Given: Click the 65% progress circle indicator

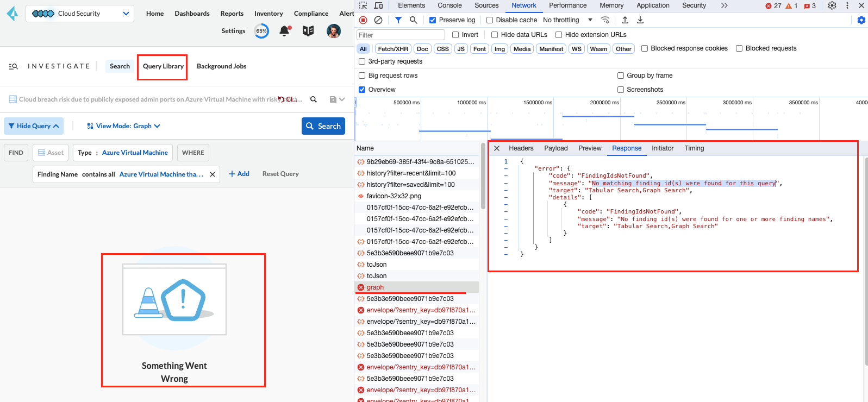Looking at the screenshot, I should (261, 31).
